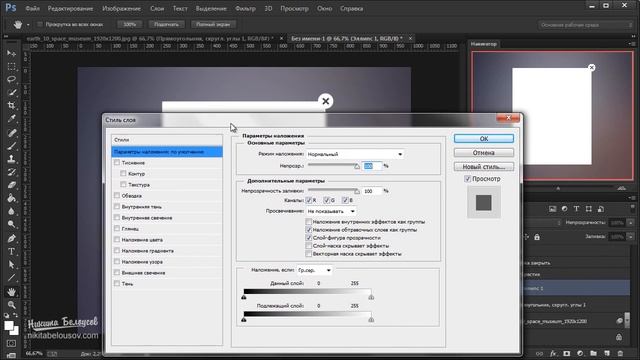Viewport: 640px width, 360px height.
Task: Select the Zoom tool in the toolbox
Action: (11, 304)
